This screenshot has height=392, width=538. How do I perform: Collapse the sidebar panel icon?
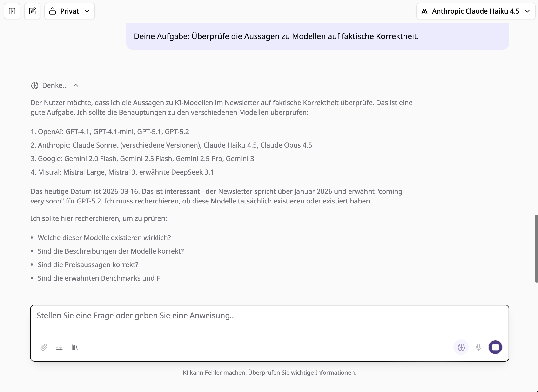[x=12, y=11]
